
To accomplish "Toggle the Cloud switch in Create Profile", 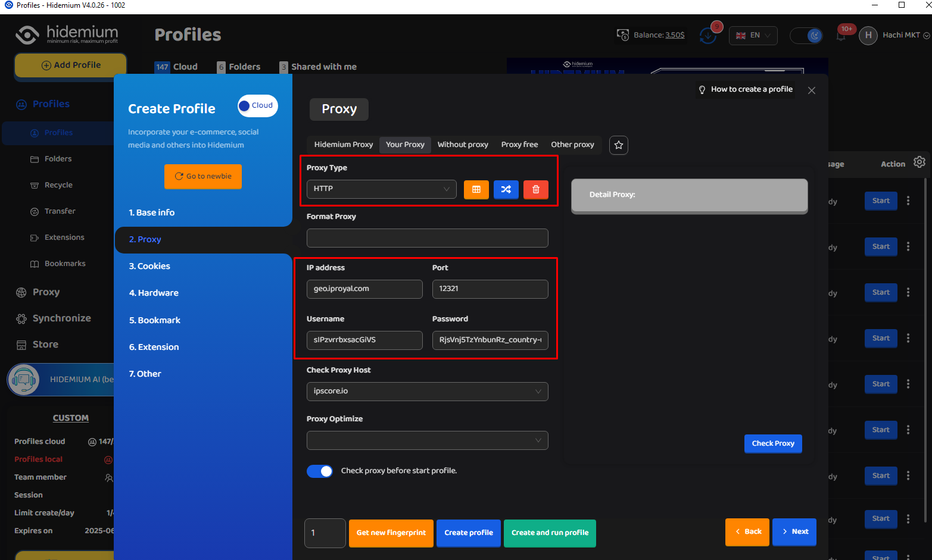I will click(257, 106).
